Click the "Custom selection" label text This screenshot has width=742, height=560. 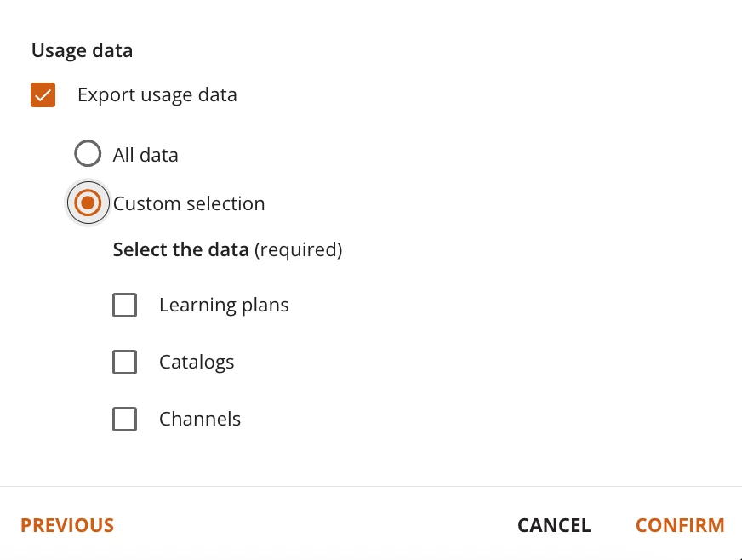[x=189, y=203]
